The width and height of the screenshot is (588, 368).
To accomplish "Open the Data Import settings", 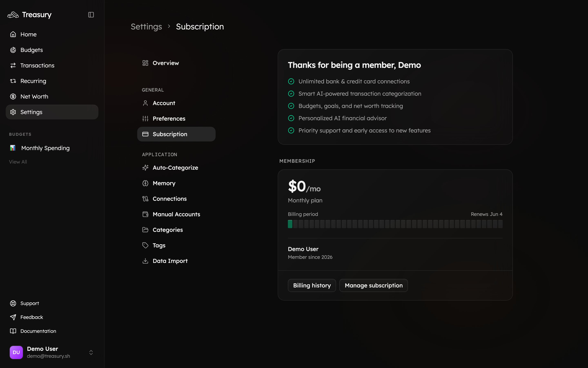I will tap(176, 261).
